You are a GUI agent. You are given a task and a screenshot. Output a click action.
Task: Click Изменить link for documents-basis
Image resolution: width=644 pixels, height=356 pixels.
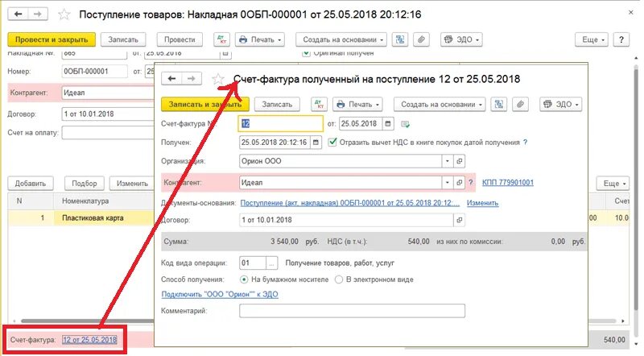pos(482,203)
